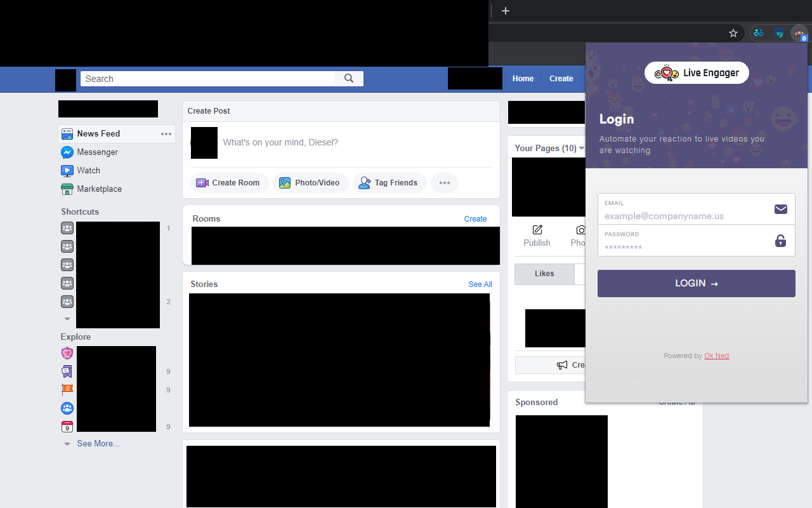Screen dimensions: 812x508
Task: Select the Likes tab on page card
Action: click(x=544, y=274)
